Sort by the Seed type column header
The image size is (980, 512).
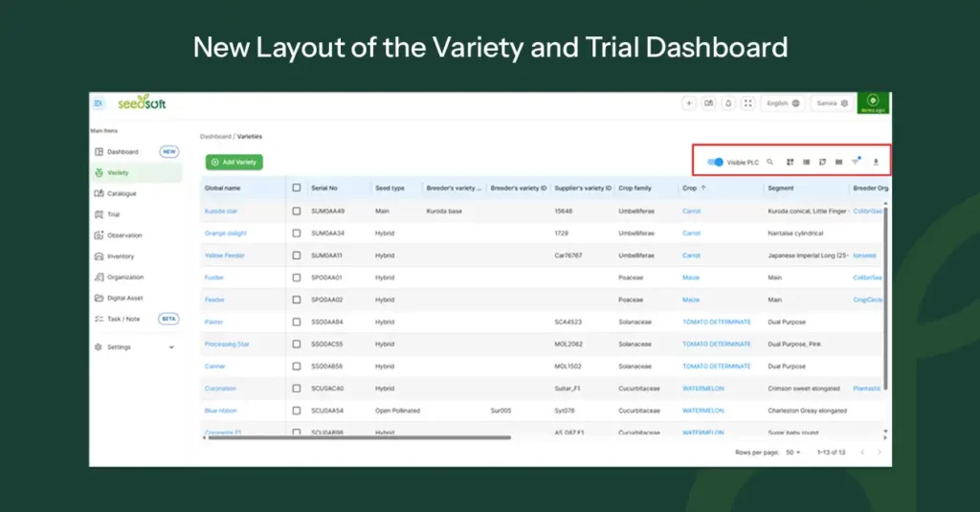click(x=390, y=188)
